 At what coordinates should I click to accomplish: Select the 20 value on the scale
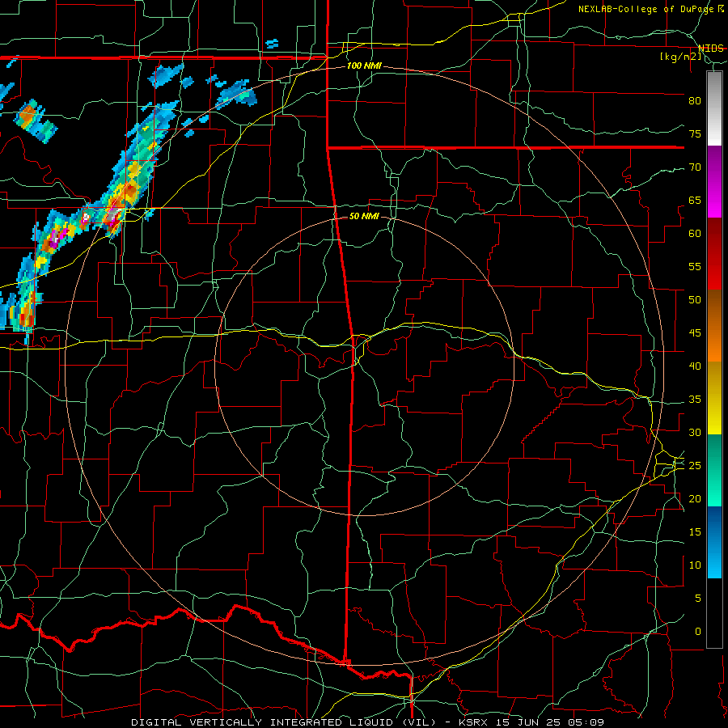pyautogui.click(x=695, y=498)
